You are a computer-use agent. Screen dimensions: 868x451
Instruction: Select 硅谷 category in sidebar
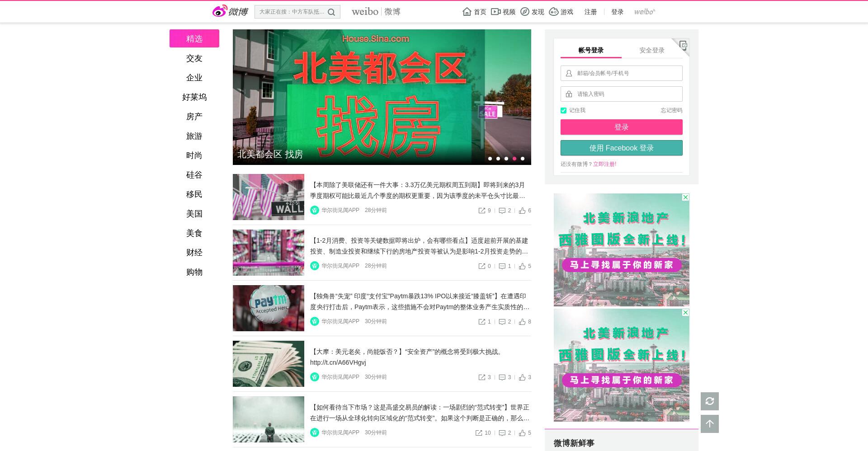(194, 175)
